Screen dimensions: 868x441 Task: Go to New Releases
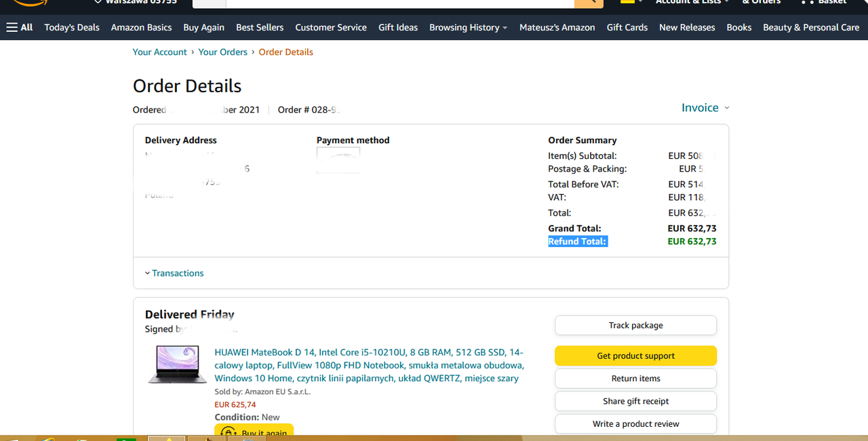[687, 27]
